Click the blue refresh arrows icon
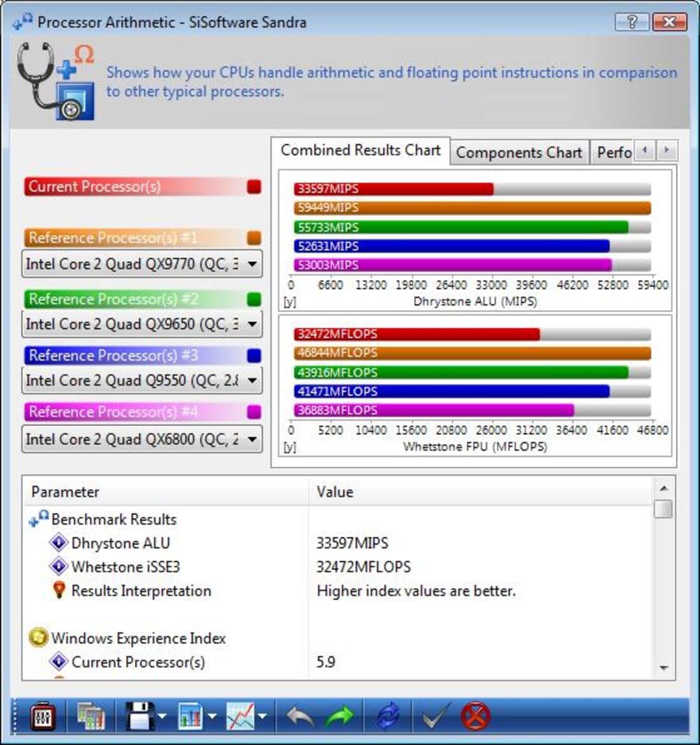The width and height of the screenshot is (700, 745). [x=389, y=716]
